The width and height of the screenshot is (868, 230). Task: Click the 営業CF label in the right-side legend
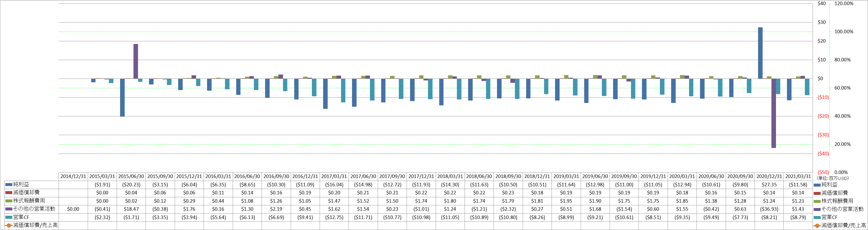[x=829, y=217]
